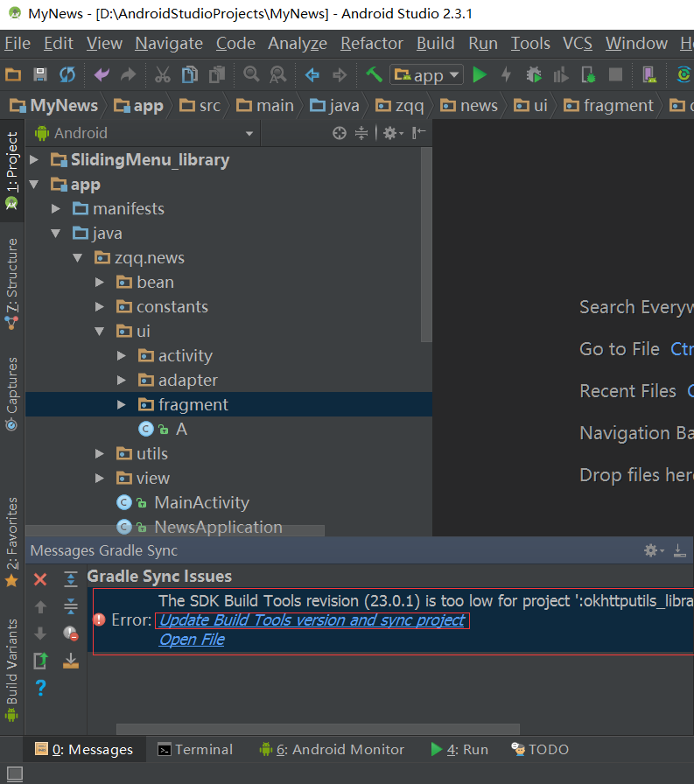694x784 pixels.
Task: Toggle the 2: Favorites side tab
Action: [x=11, y=542]
